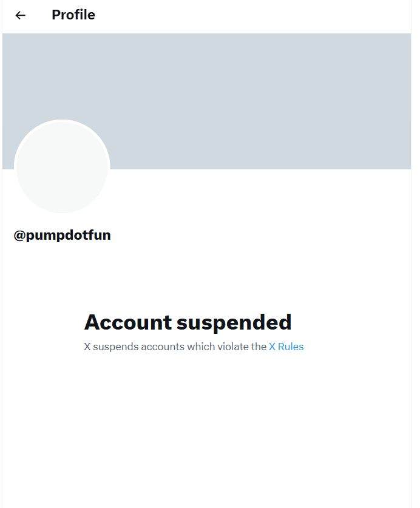Click the Profile header title
This screenshot has width=420, height=508.
pyautogui.click(x=73, y=15)
